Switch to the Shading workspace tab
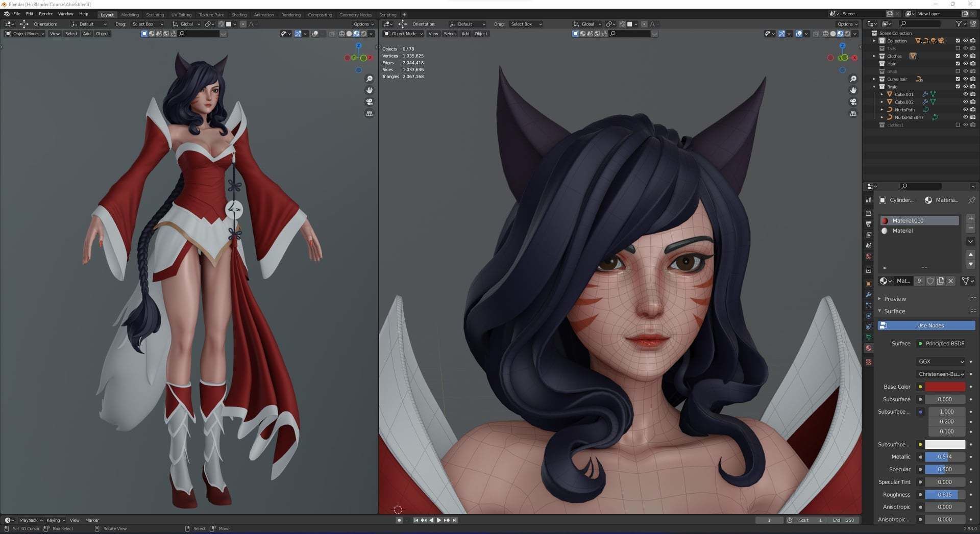 (239, 15)
